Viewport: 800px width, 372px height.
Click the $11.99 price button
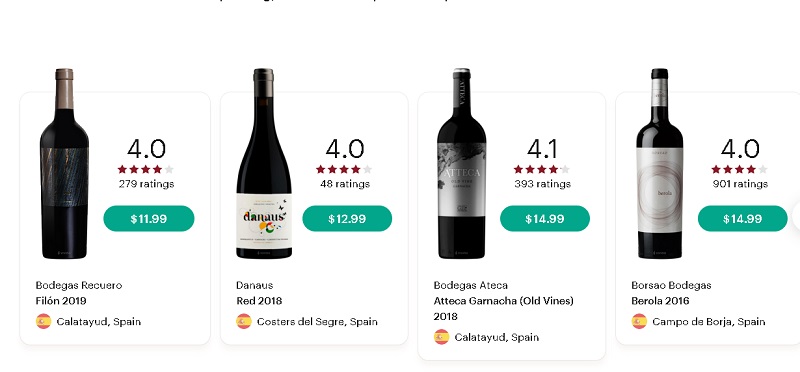tap(148, 218)
